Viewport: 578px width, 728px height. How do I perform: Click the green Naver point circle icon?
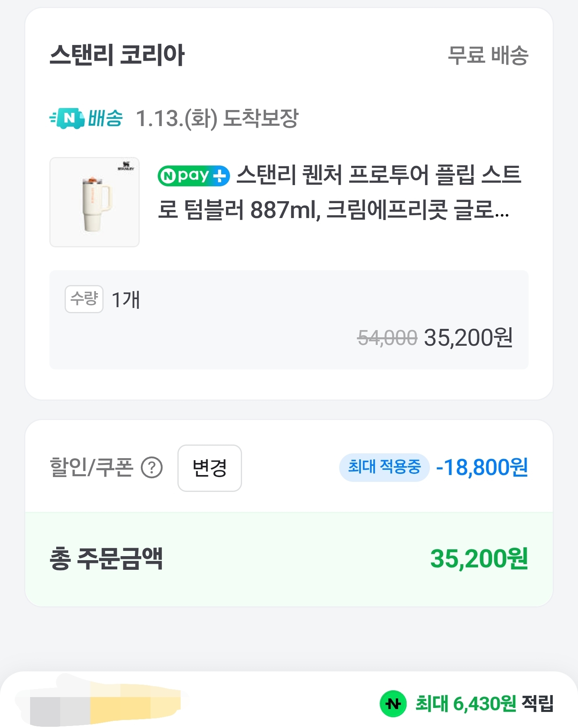pos(393,704)
